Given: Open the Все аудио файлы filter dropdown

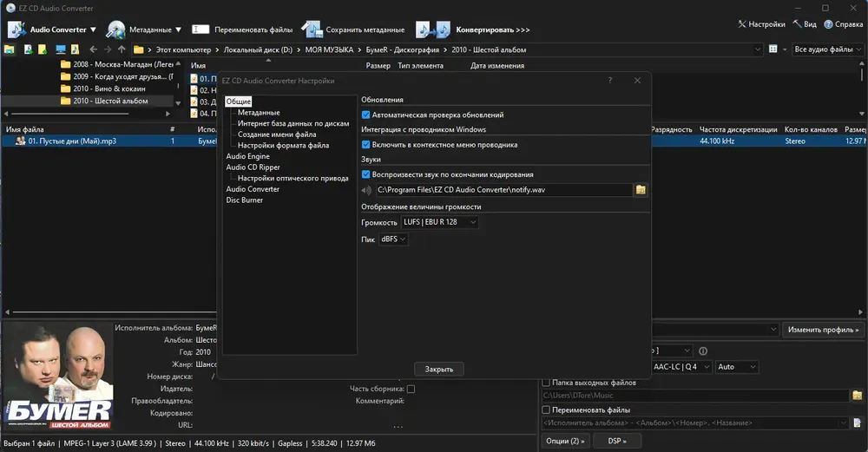Looking at the screenshot, I should 827,49.
